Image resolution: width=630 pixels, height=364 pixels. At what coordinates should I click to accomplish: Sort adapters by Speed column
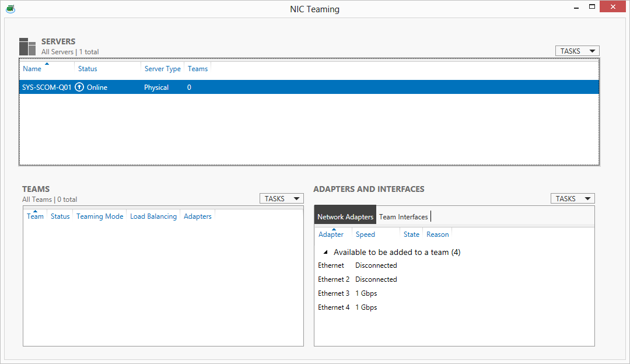coord(365,235)
